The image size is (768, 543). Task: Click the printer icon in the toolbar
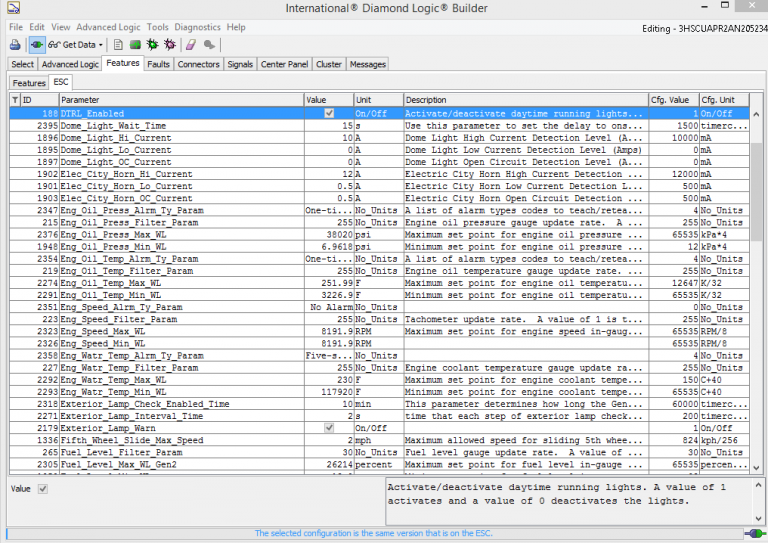[15, 45]
